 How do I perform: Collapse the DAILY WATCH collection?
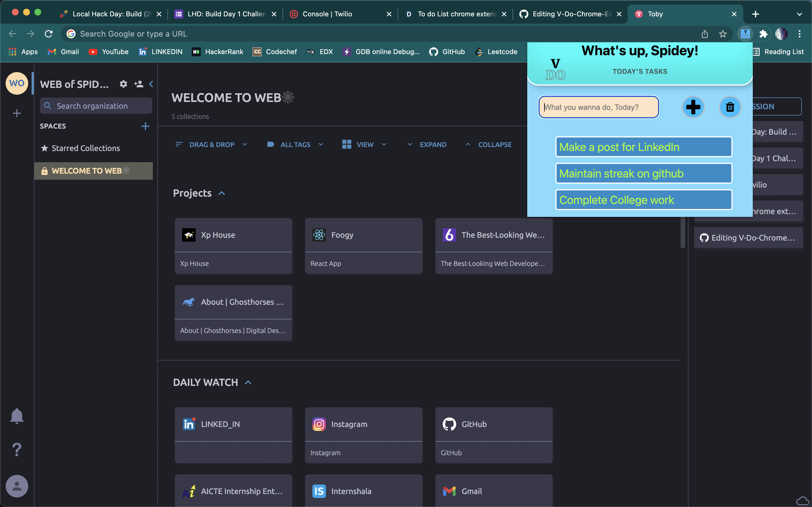[x=248, y=382]
